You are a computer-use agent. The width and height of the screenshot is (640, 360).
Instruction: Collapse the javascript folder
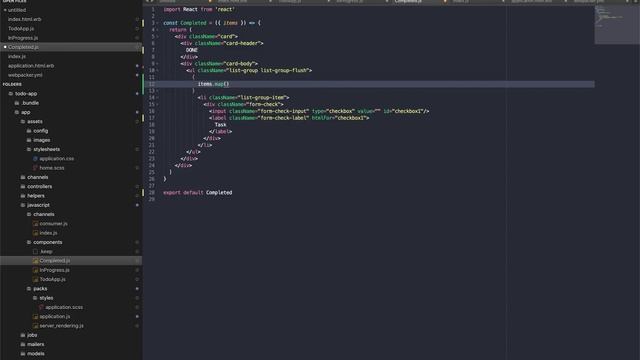(23, 205)
